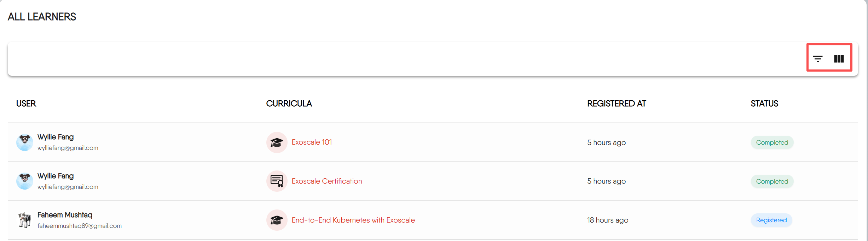Click the graduation cap icon beside End-to-End Kubernetes
868x241 pixels.
277,220
